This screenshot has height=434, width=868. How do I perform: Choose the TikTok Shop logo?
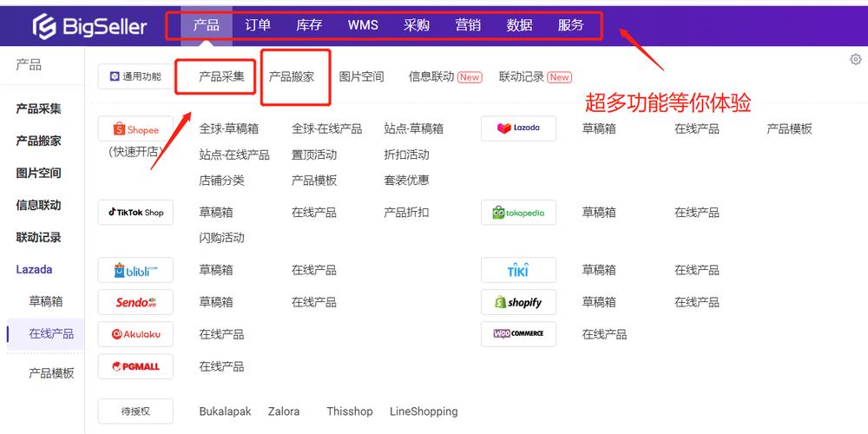pos(135,213)
